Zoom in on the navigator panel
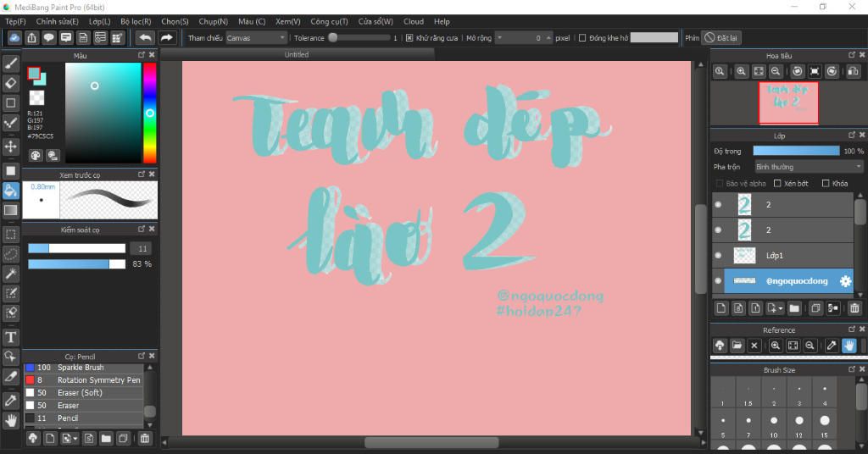Viewport: 868px width, 454px height. pyautogui.click(x=741, y=71)
